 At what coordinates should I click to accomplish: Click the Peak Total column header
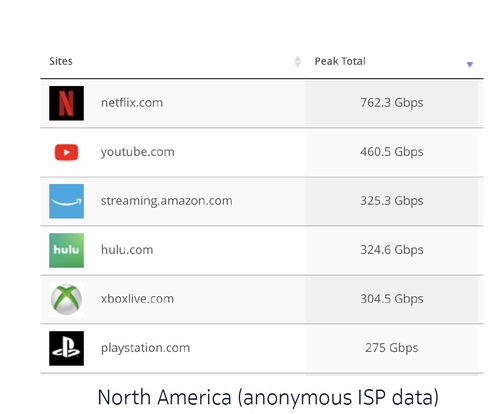(x=340, y=61)
